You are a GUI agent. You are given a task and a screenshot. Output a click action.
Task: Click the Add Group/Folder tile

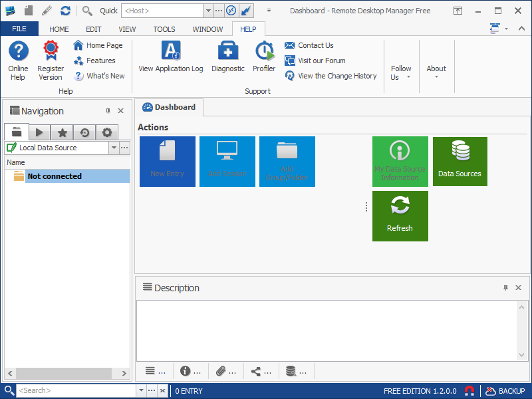(x=287, y=162)
